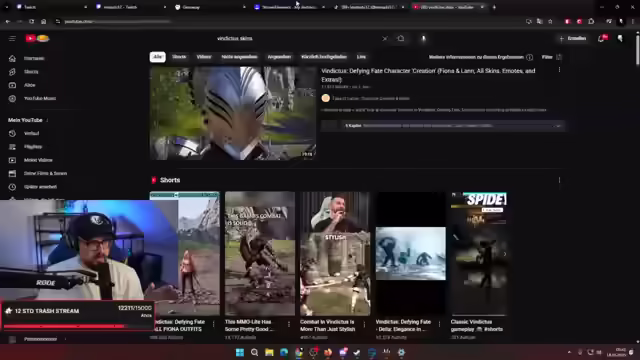
Task: Open options for the Combat In Vindictus short
Action: pyautogui.click(x=364, y=324)
